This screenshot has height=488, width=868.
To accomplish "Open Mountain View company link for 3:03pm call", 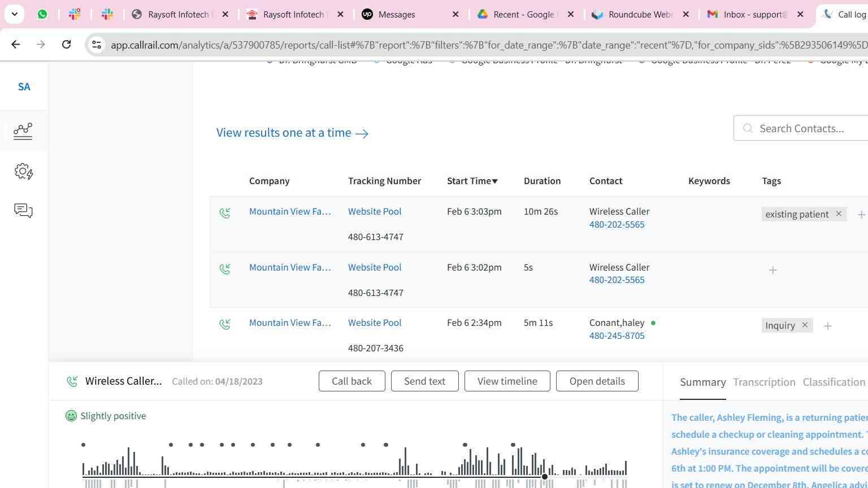I will pyautogui.click(x=290, y=211).
